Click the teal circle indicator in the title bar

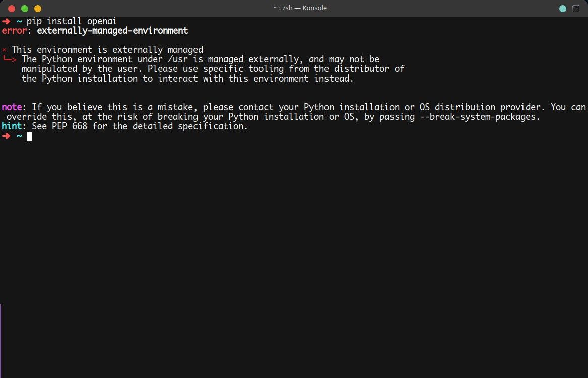[562, 8]
